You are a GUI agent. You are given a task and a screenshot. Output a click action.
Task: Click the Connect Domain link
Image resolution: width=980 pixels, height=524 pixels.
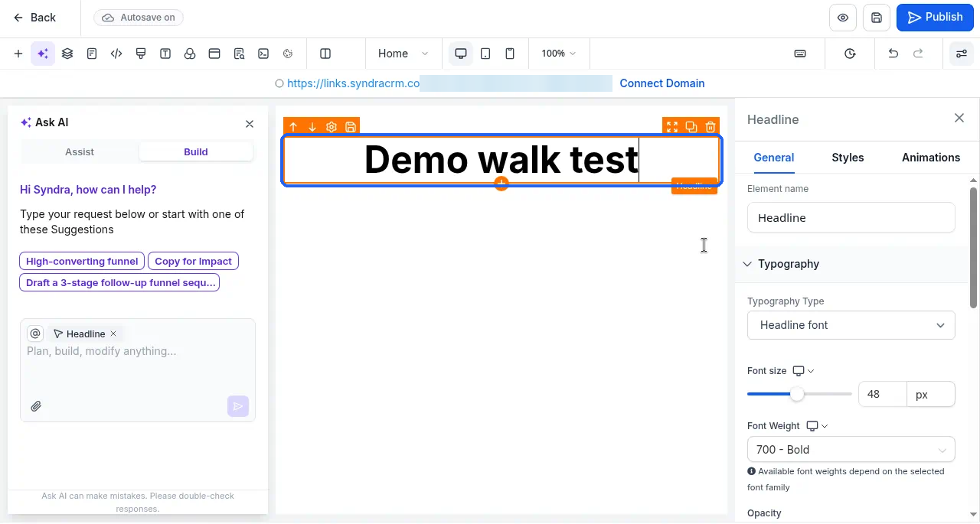pyautogui.click(x=661, y=83)
